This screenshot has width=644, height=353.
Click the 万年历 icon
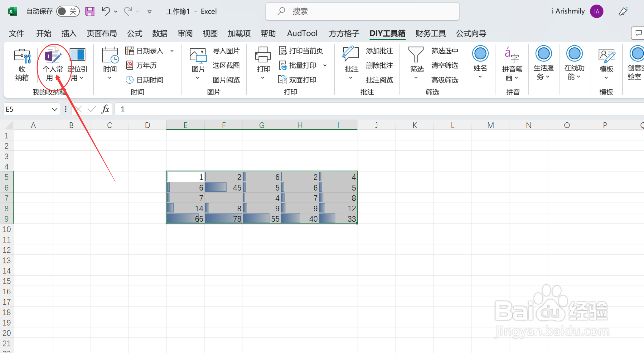point(145,65)
